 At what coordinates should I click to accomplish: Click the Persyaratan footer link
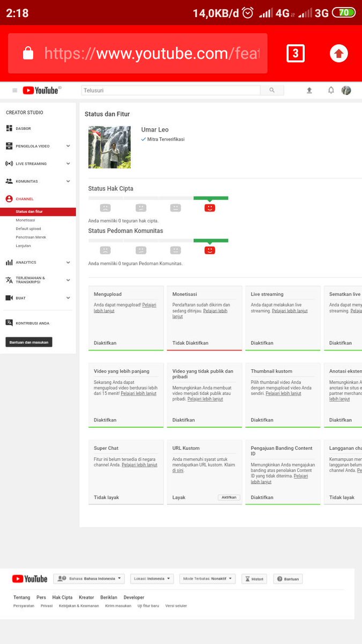click(x=24, y=606)
